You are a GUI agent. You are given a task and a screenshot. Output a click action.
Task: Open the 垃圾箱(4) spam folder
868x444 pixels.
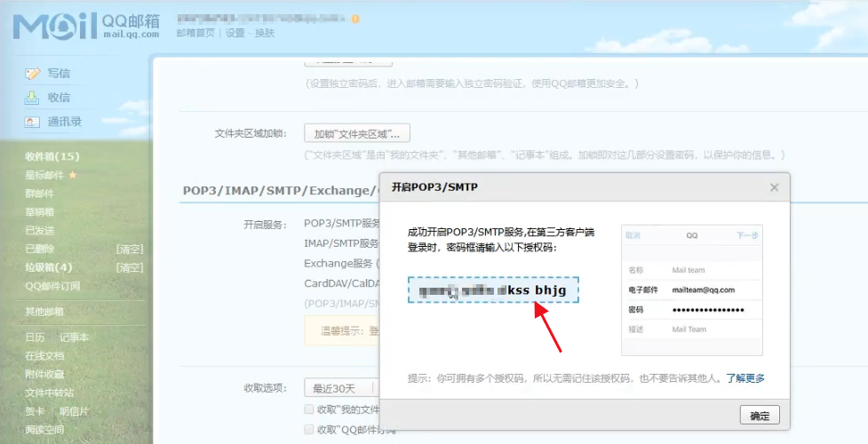(x=48, y=267)
